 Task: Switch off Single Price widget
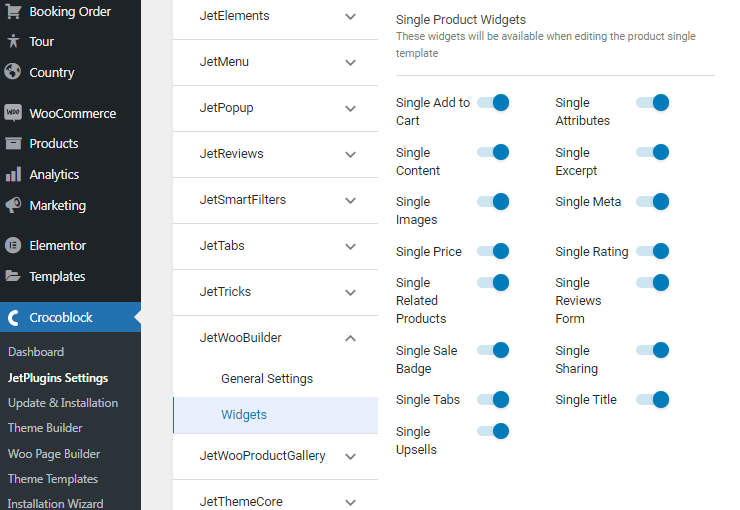(493, 251)
